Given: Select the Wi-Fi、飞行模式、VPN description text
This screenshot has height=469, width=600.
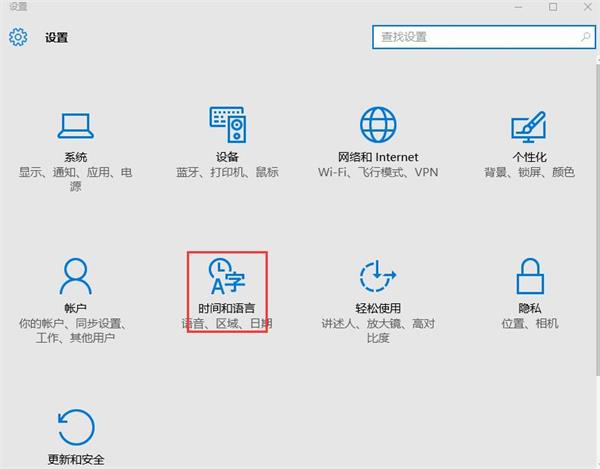Looking at the screenshot, I should 378,173.
